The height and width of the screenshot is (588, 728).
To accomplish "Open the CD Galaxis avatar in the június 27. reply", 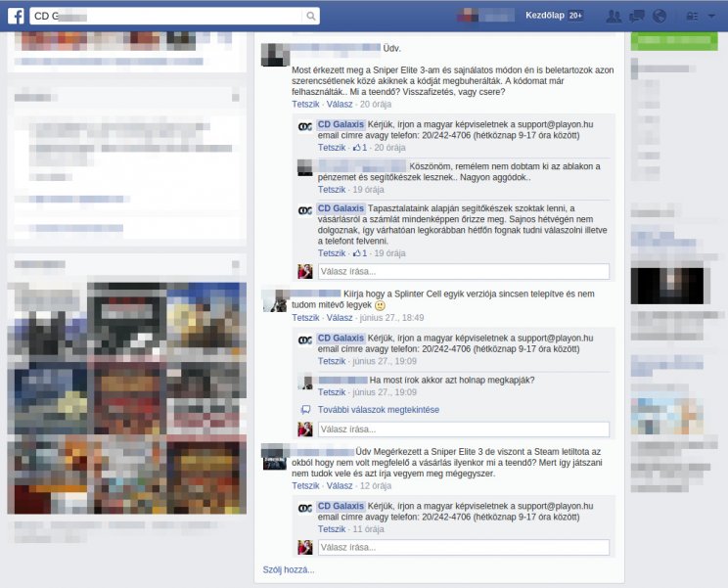I will tap(305, 340).
